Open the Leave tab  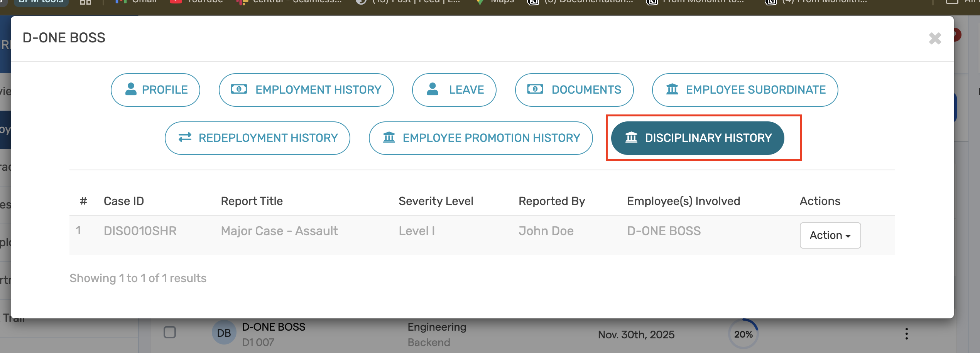pyautogui.click(x=454, y=90)
